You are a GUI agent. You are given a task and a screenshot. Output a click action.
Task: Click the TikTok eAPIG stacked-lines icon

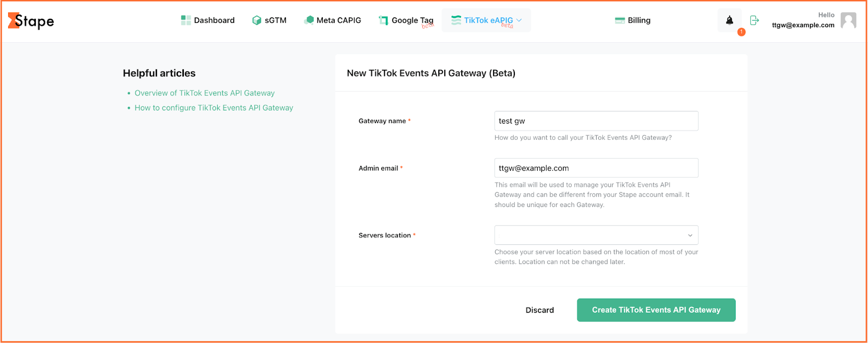456,20
